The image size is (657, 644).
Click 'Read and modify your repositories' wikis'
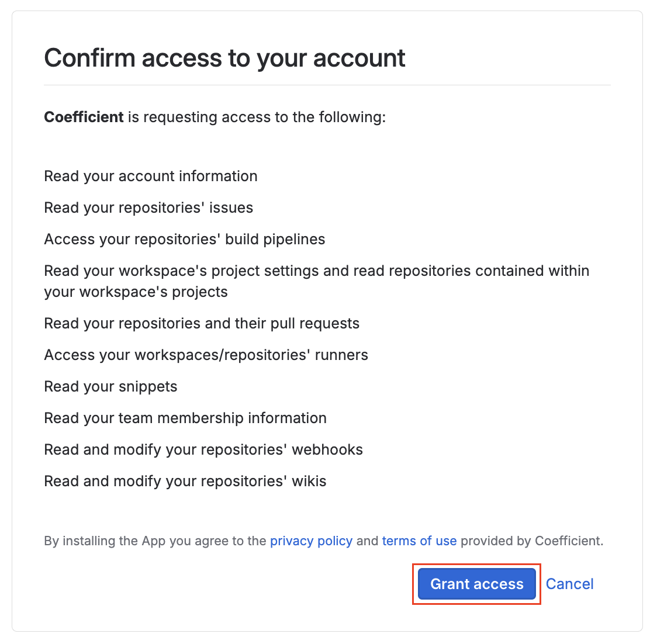point(185,481)
